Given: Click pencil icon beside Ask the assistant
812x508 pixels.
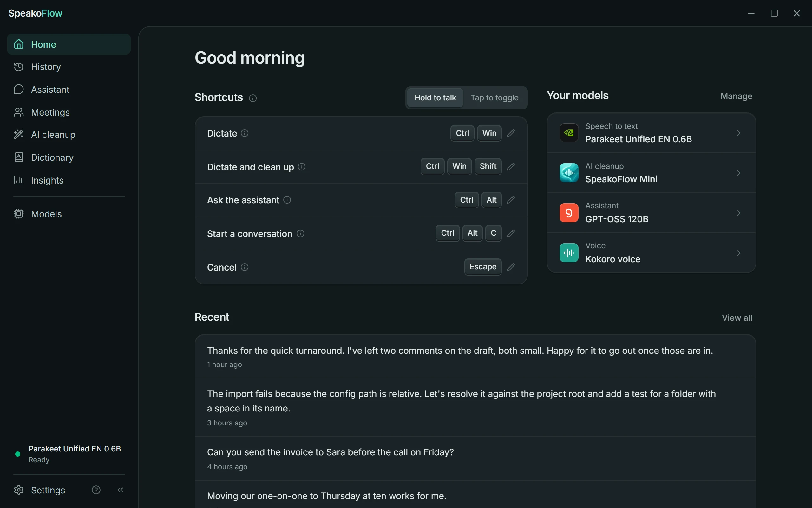Looking at the screenshot, I should coord(511,200).
